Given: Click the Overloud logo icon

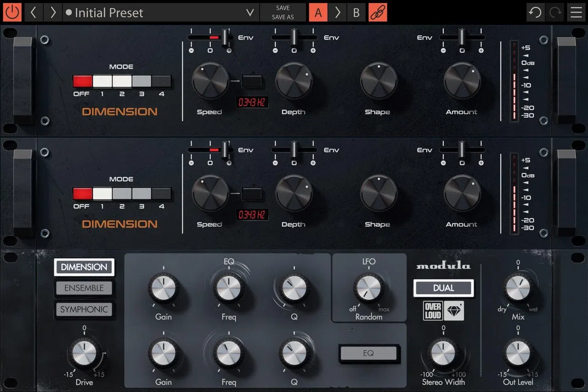Looking at the screenshot, I should pyautogui.click(x=433, y=311).
